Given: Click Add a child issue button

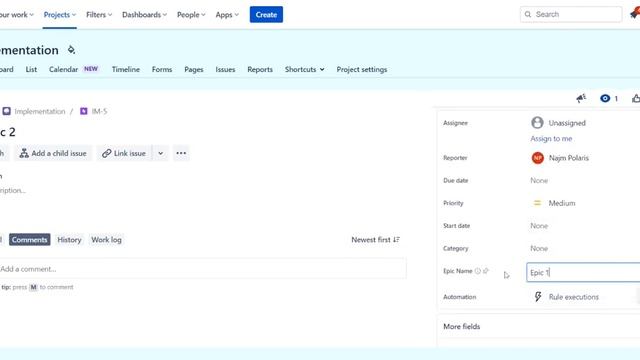Looking at the screenshot, I should click(53, 153).
